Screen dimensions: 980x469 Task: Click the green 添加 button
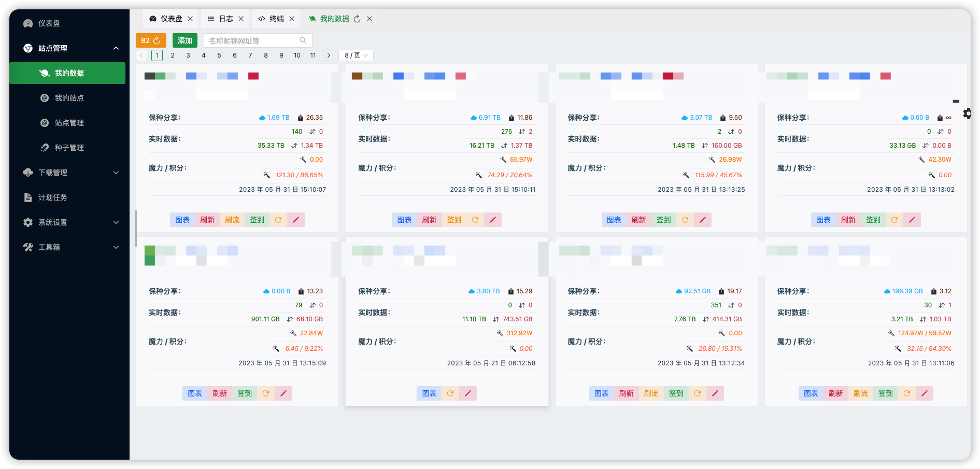pyautogui.click(x=185, y=40)
